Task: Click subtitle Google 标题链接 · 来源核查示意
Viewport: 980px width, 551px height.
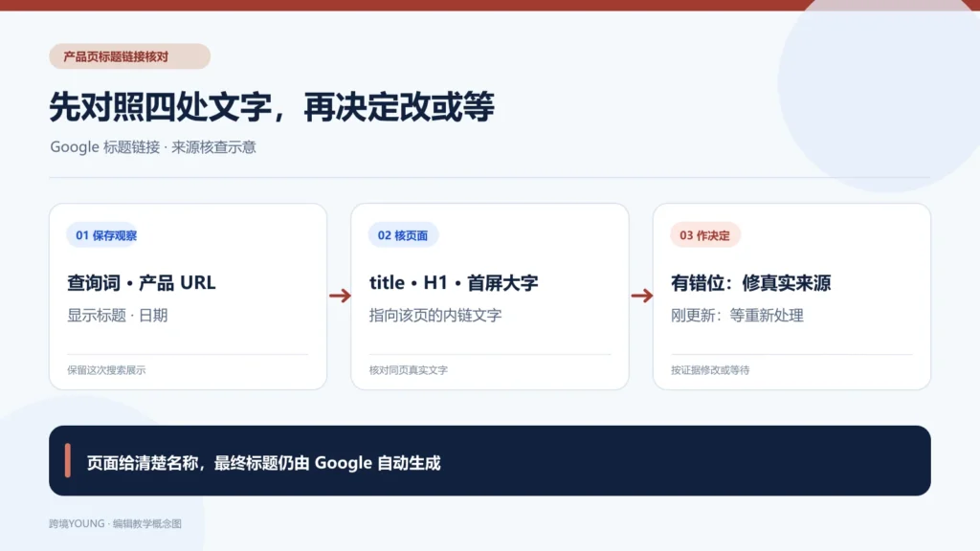Action: tap(153, 146)
